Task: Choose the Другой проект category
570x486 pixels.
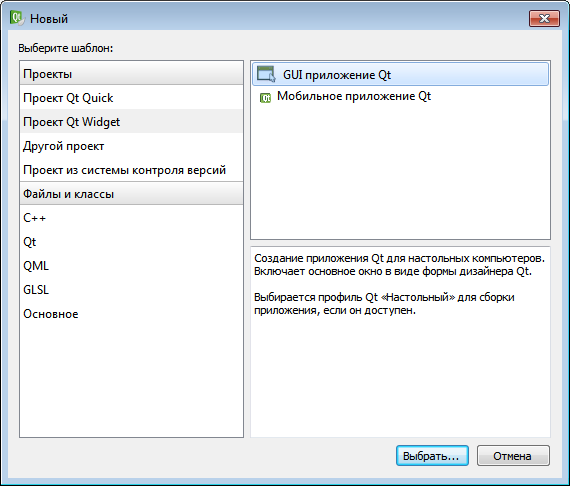Action: (x=131, y=146)
